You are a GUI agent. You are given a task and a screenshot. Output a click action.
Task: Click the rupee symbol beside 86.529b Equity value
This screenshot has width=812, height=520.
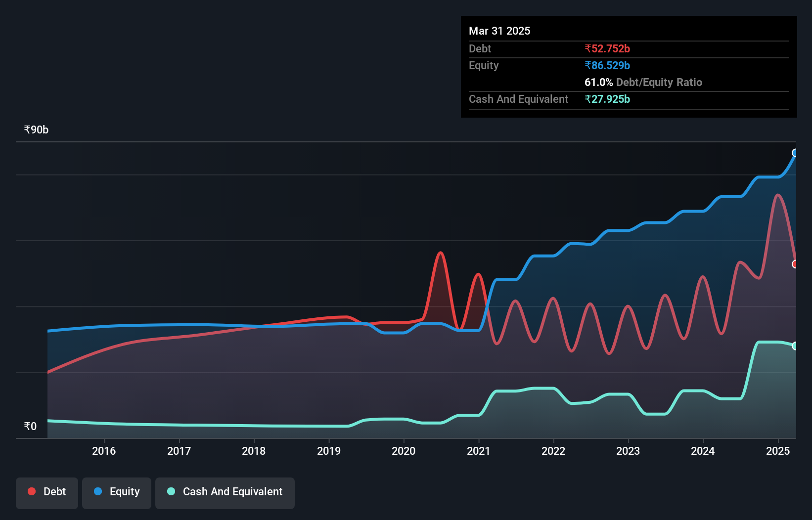[588, 65]
